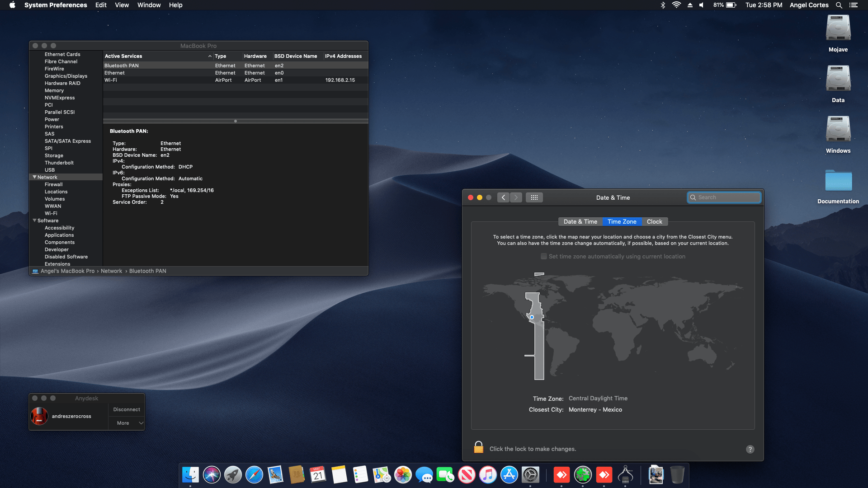Open Messages from the Dock

click(x=424, y=475)
